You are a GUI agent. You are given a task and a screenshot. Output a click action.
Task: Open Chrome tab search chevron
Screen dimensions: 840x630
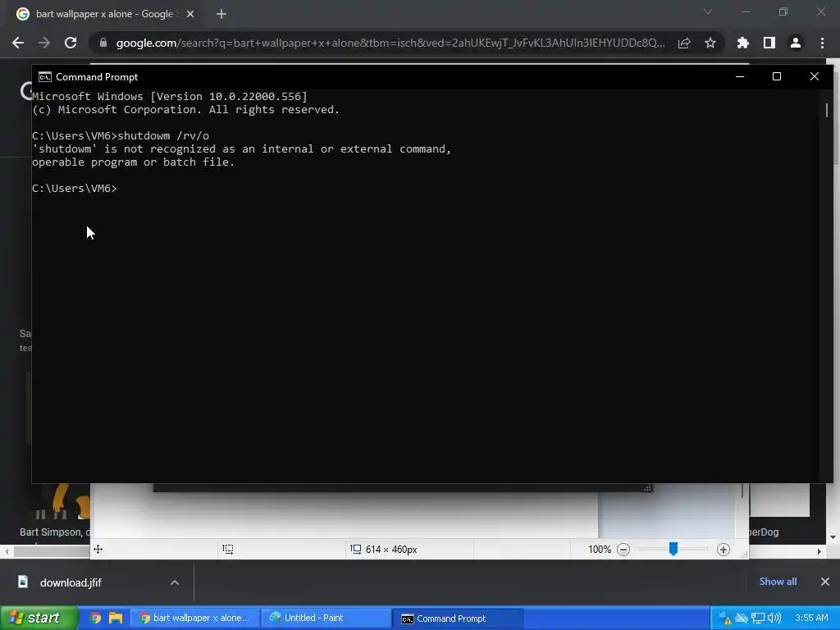[708, 11]
